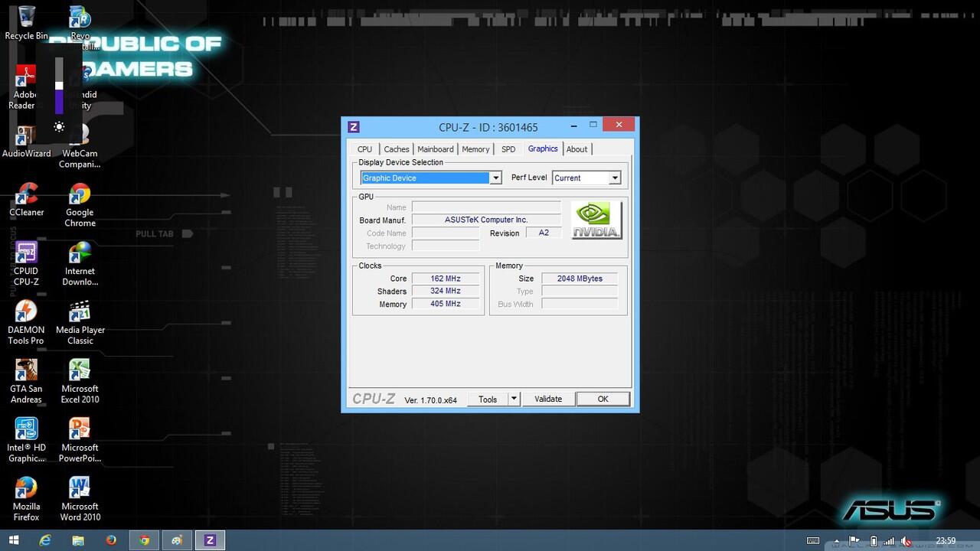Open the Internet Download Manager desktop shortcut

[x=80, y=264]
